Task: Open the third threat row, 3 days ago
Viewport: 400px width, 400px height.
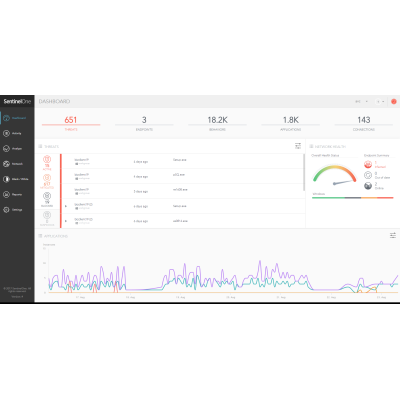Action: 182,191
